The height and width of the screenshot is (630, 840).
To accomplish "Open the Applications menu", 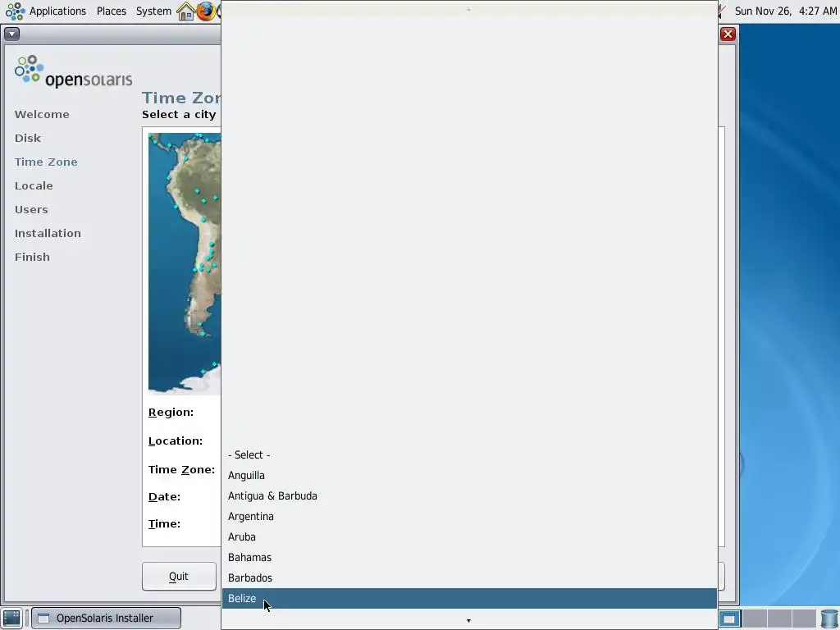I will pos(57,11).
